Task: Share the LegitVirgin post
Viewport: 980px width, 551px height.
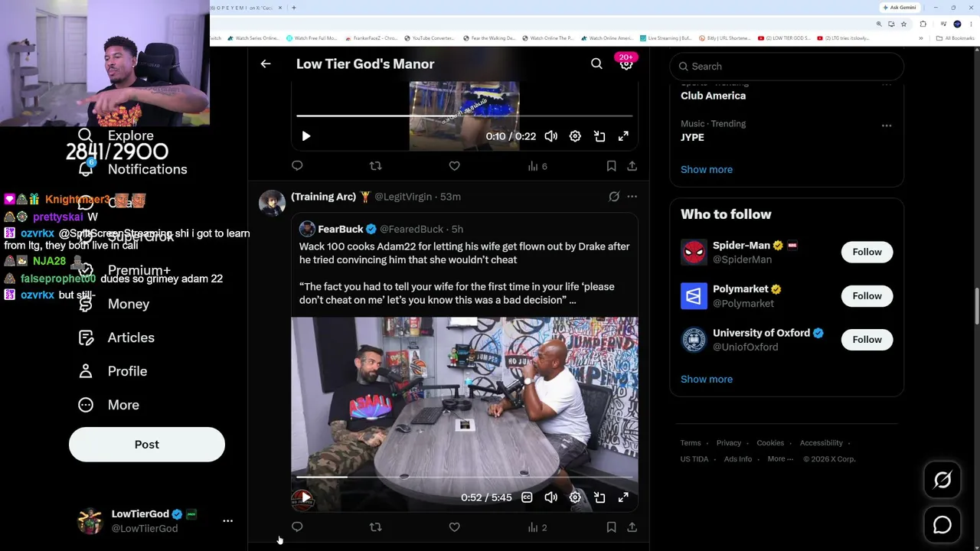Action: click(x=632, y=527)
